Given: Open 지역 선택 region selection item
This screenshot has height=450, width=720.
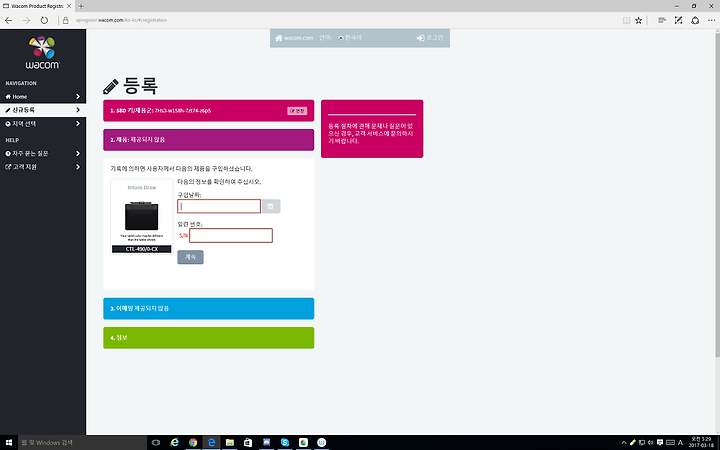Looking at the screenshot, I should 43,124.
